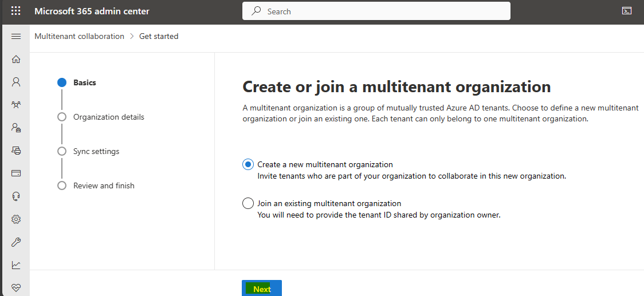The height and width of the screenshot is (296, 644).
Task: Open Teams and groups sidebar icon
Action: (x=16, y=105)
